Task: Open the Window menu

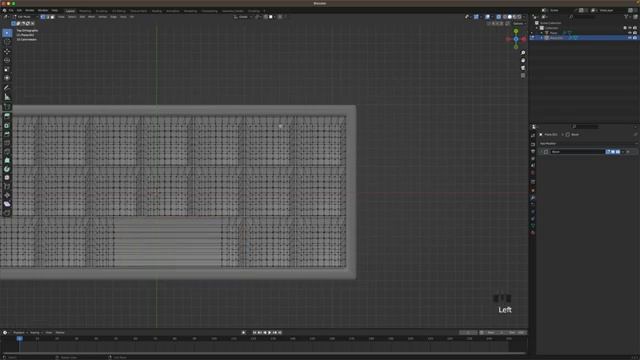Action: (43, 11)
